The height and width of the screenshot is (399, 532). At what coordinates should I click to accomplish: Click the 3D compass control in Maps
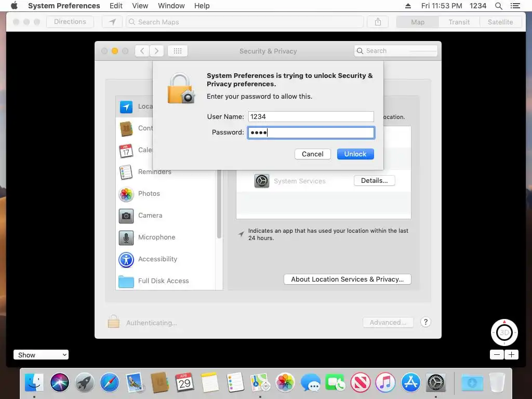(504, 332)
